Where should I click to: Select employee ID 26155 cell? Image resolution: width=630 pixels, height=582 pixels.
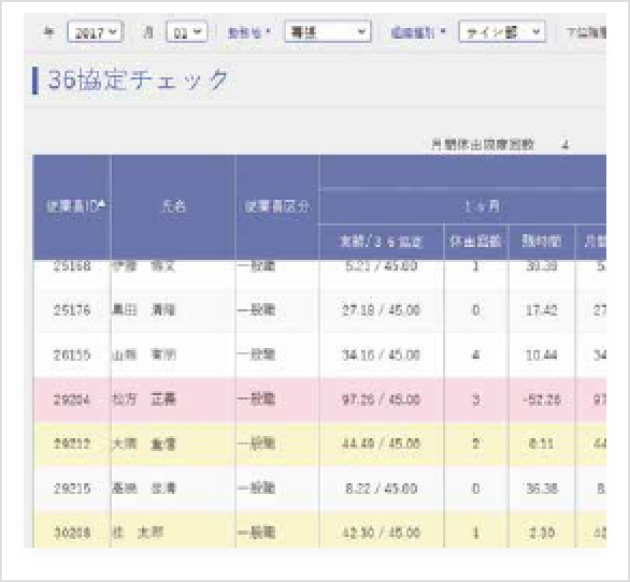[72, 355]
